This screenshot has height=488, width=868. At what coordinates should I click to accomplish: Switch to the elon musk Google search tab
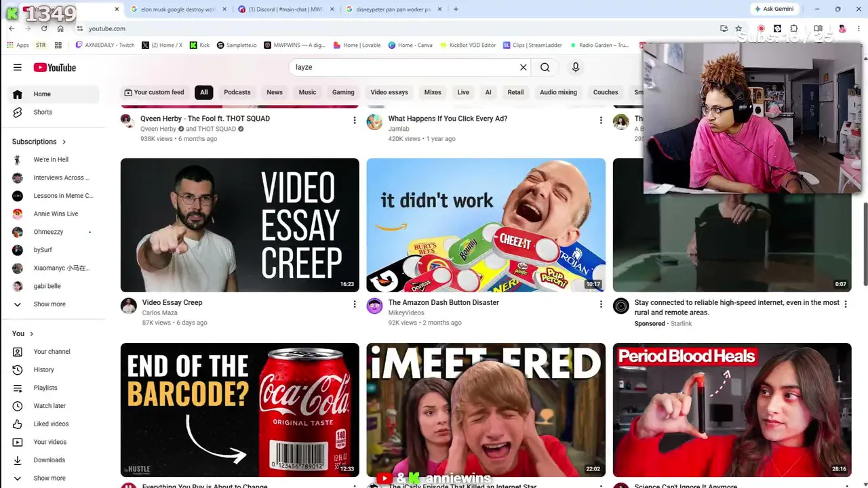(178, 9)
